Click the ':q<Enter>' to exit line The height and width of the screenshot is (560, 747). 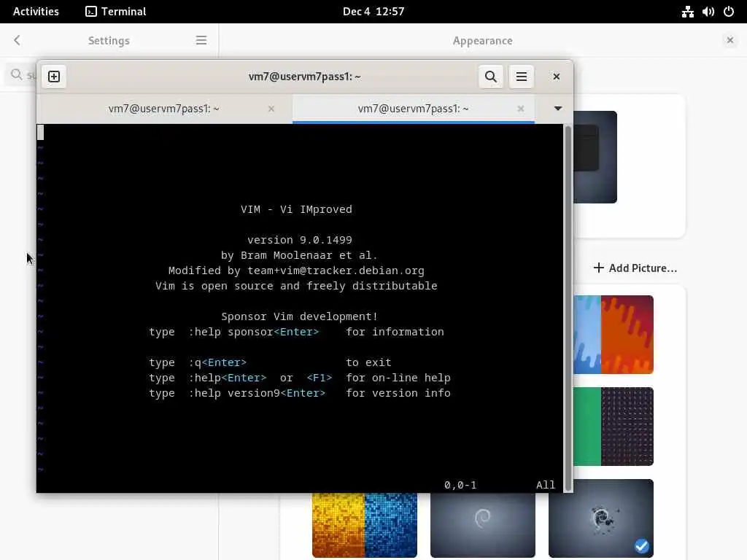270,362
